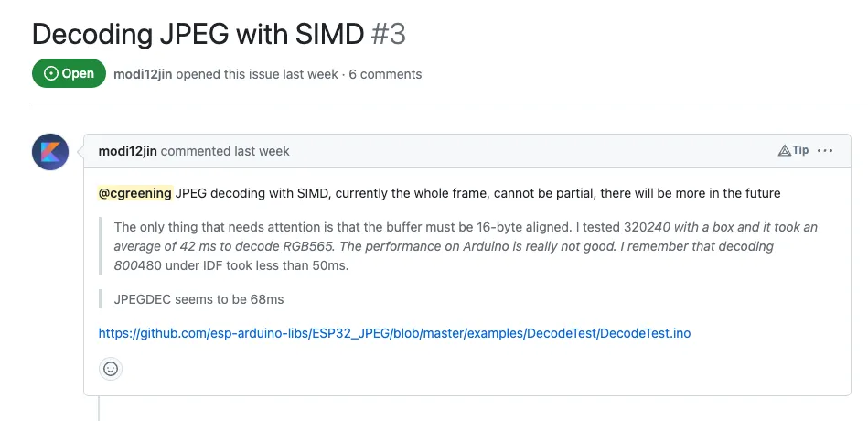This screenshot has height=421, width=868.
Task: Click the @cgreening mention
Action: 134,193
